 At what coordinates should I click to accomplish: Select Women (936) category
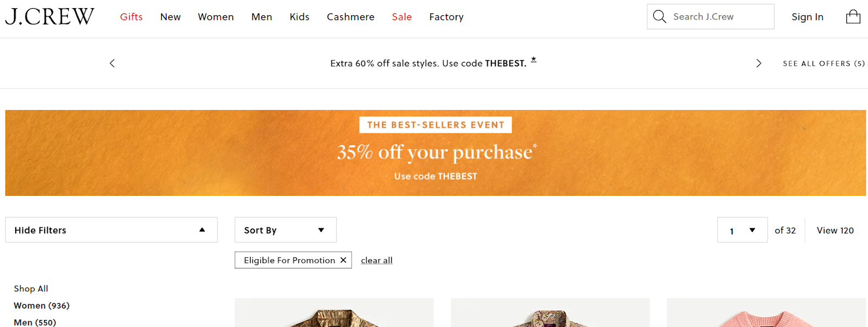pyautogui.click(x=42, y=306)
